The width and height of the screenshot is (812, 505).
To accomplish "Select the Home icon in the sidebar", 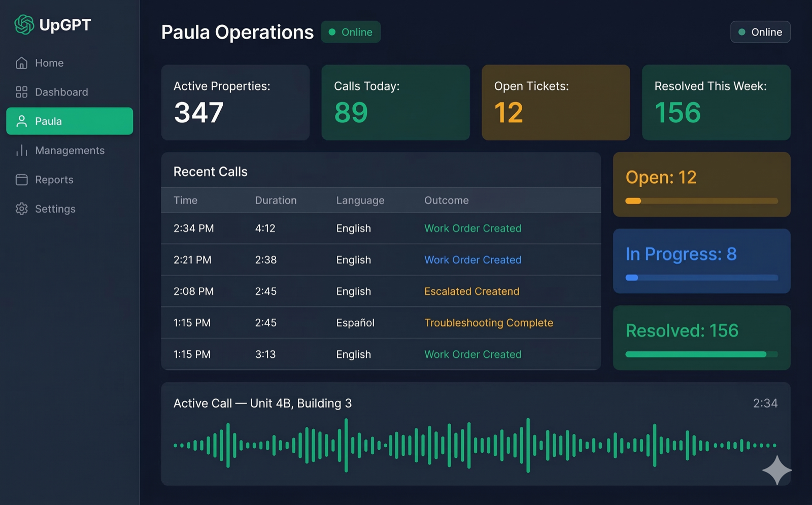I will [21, 62].
